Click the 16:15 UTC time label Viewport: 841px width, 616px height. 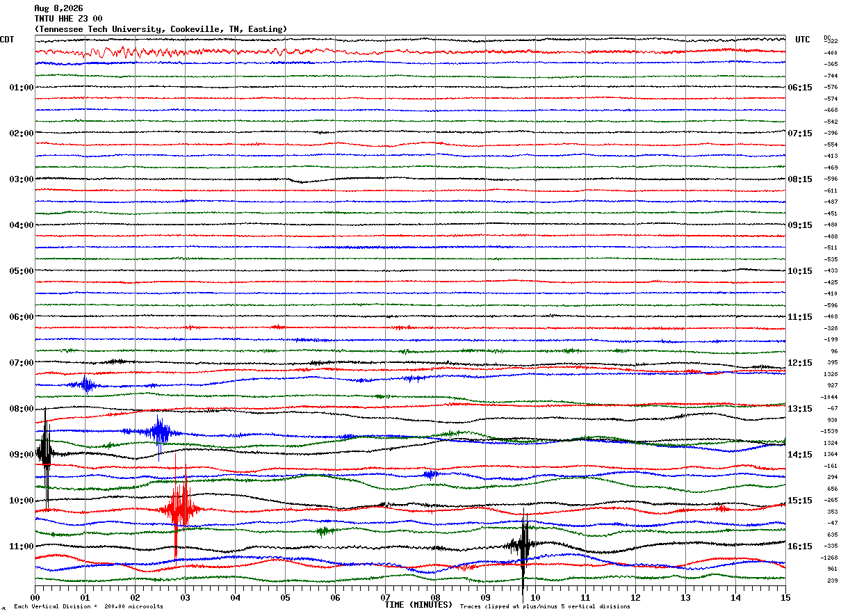[x=800, y=546]
